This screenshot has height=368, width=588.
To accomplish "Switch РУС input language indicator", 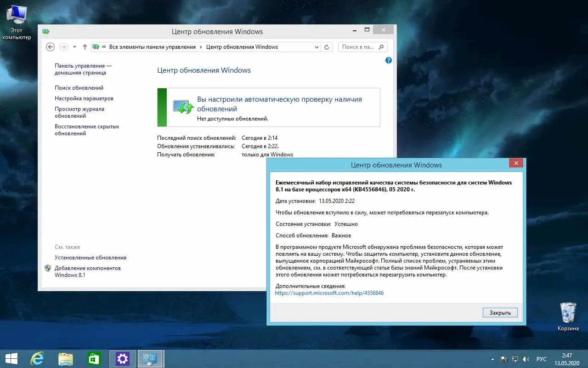I will pyautogui.click(x=542, y=359).
